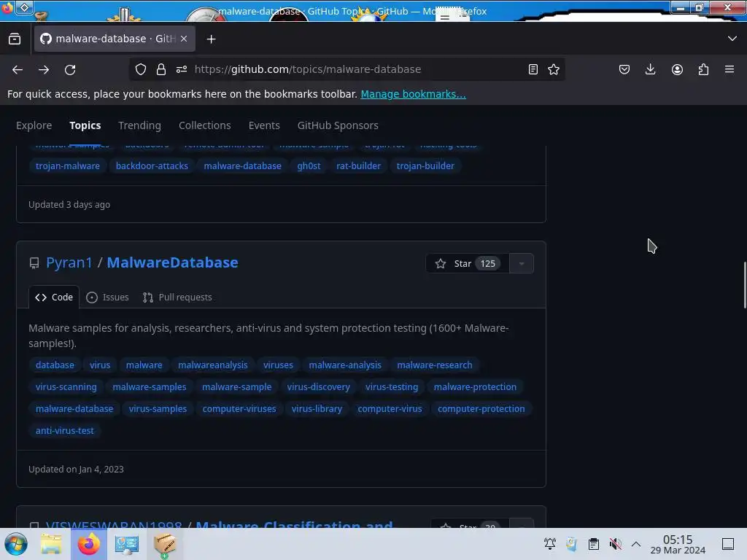Click the show desktop button in tray
This screenshot has height=560, width=747.
[x=728, y=543]
